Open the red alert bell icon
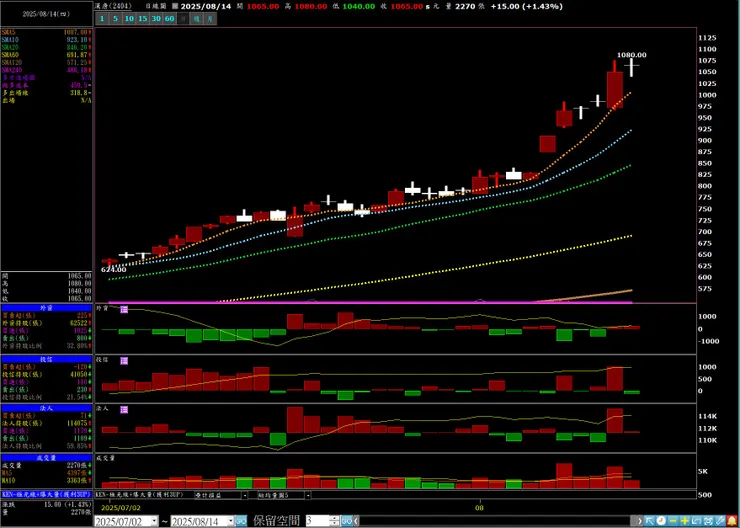The height and width of the screenshot is (528, 740). (x=732, y=521)
